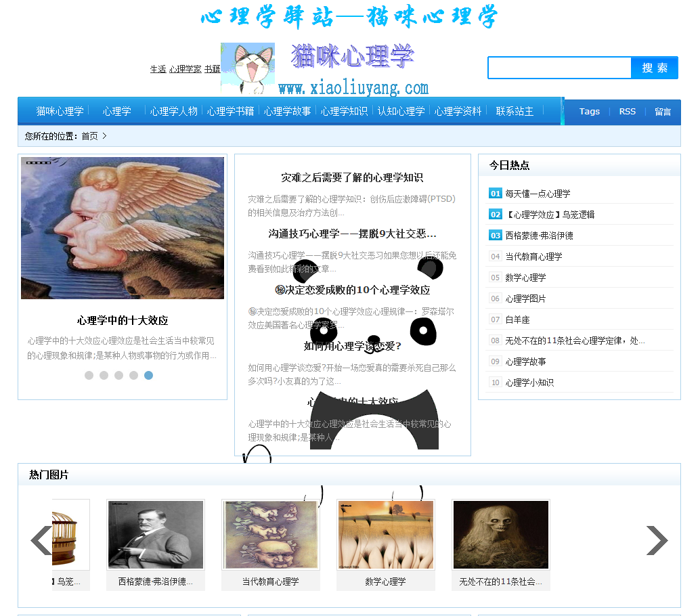Open the birdcage picture thumbnail
Viewport: 700px width, 616px height.
click(x=70, y=535)
